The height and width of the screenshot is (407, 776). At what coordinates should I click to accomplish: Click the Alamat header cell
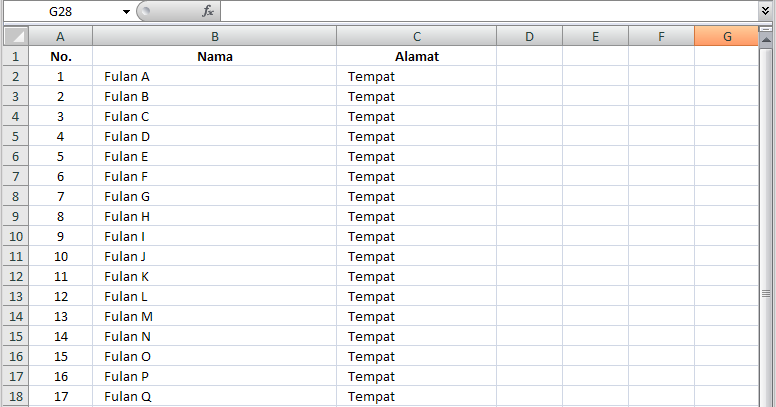tap(417, 56)
